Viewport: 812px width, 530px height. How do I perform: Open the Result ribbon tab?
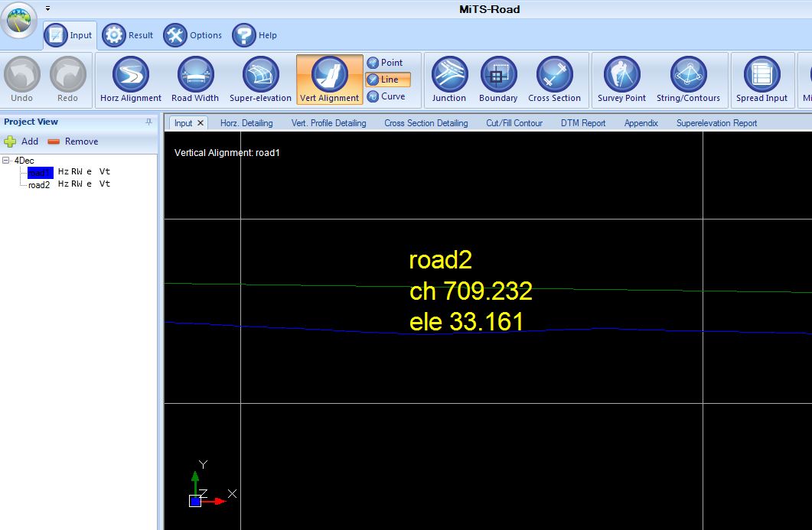(x=128, y=35)
